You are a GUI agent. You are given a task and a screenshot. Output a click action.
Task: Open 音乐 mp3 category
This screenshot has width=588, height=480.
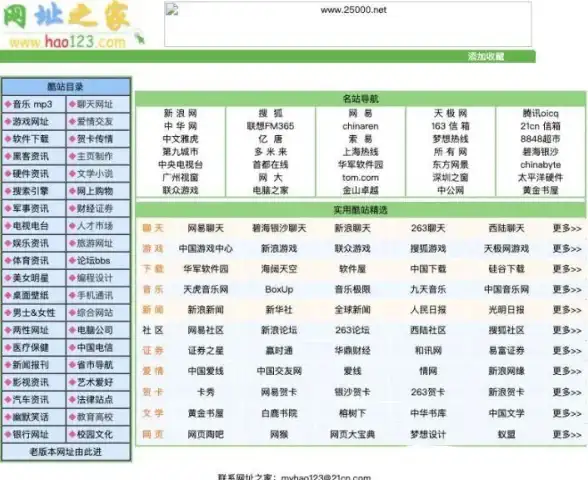(33, 104)
